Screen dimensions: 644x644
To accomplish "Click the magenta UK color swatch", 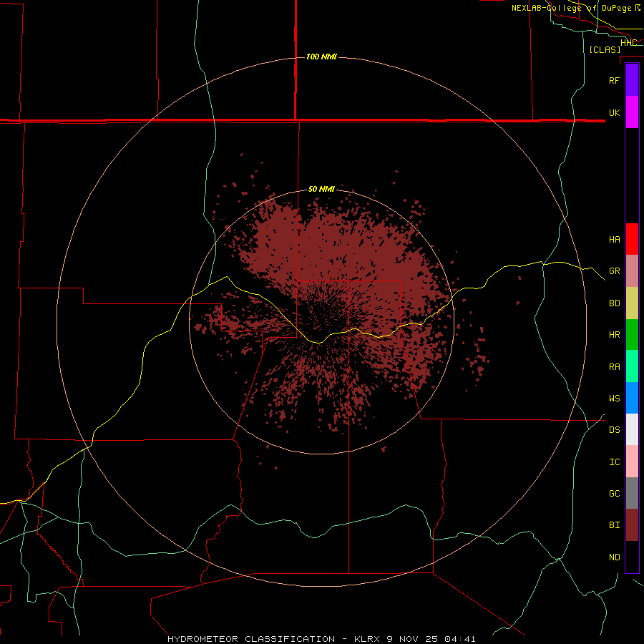I will pyautogui.click(x=632, y=112).
